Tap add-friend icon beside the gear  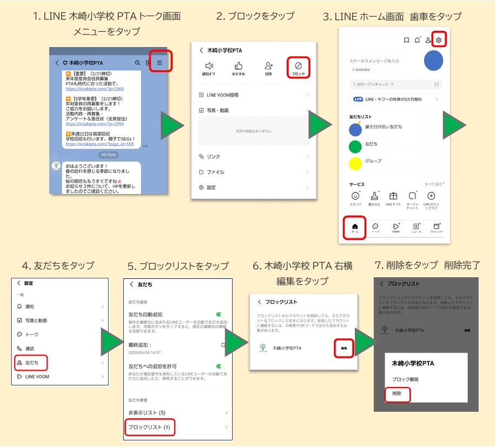(x=428, y=40)
